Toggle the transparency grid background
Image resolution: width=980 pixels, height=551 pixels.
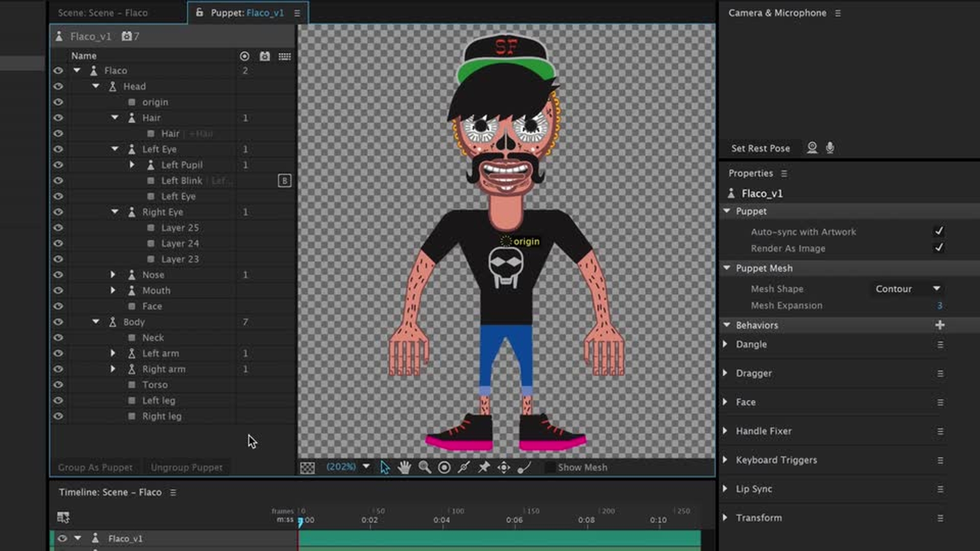click(x=307, y=467)
